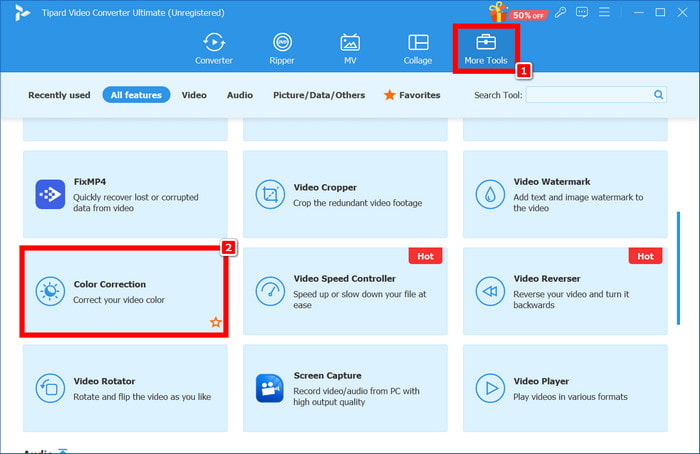Image resolution: width=700 pixels, height=454 pixels.
Task: Open the Collage module
Action: pos(418,49)
